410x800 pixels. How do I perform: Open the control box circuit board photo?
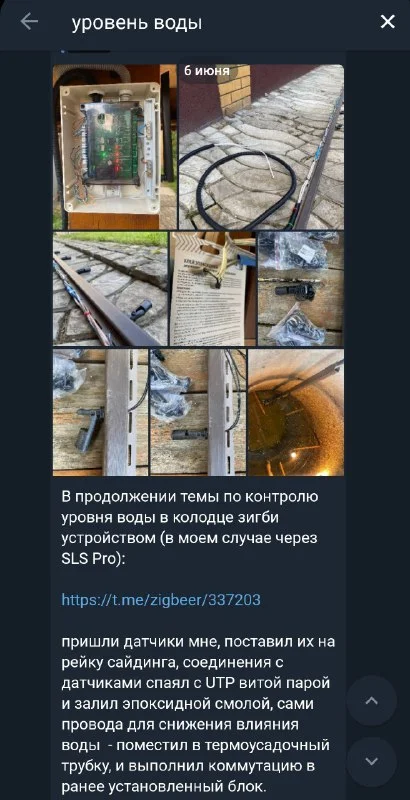pos(115,146)
